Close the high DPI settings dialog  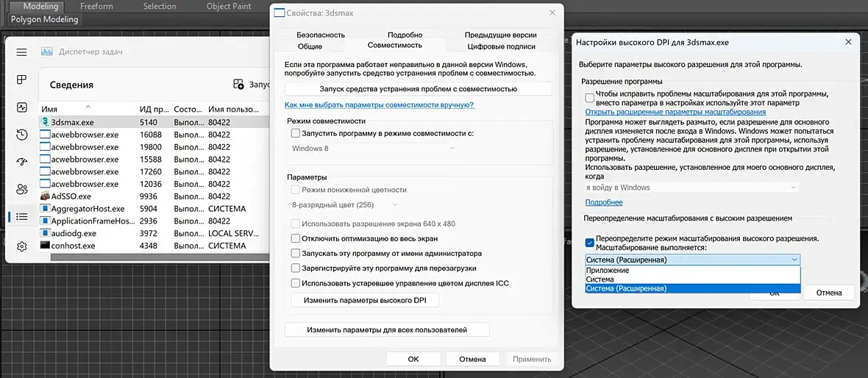(847, 42)
